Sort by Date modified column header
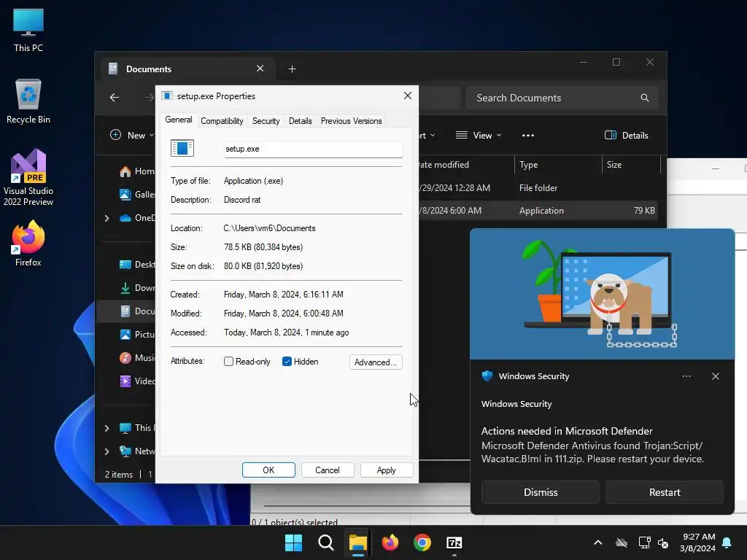 [x=465, y=165]
